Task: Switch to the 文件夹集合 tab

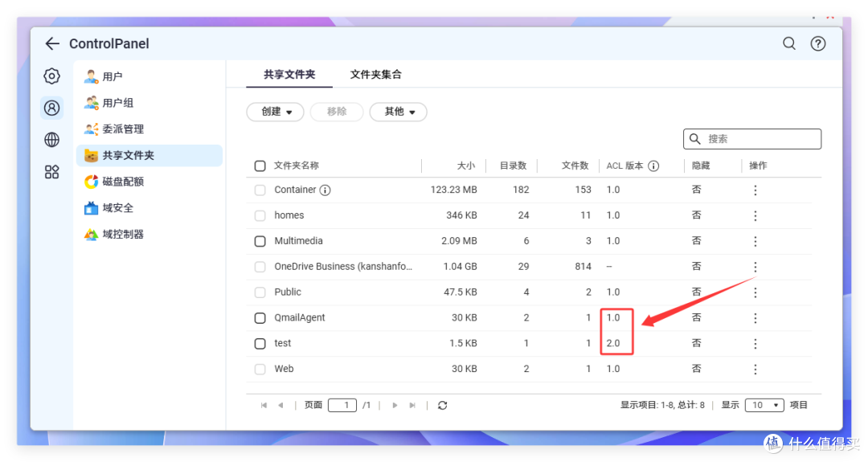Action: pos(376,75)
